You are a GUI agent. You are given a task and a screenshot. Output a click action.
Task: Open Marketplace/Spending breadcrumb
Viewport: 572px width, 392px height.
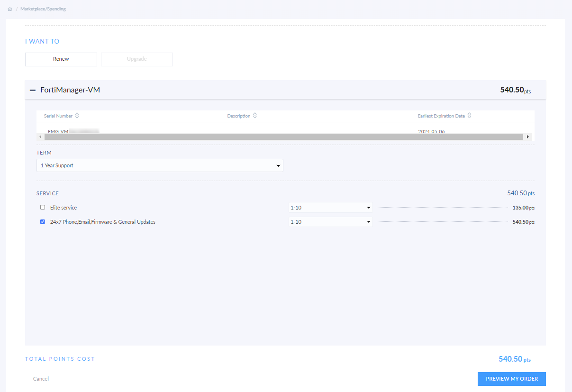[x=43, y=9]
